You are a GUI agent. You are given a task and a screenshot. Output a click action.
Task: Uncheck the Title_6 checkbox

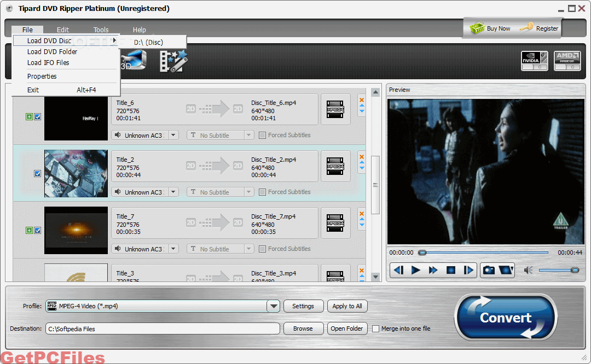[x=38, y=117]
